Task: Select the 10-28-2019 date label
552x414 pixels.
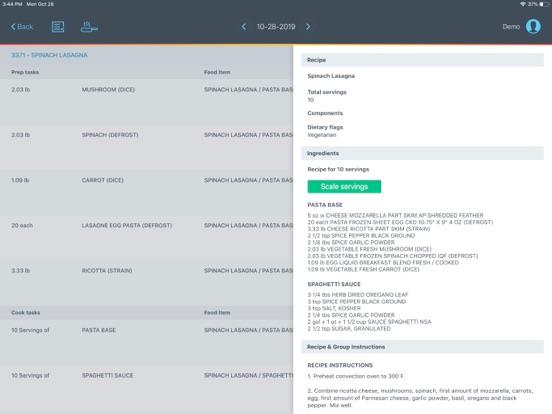Action: 276,27
